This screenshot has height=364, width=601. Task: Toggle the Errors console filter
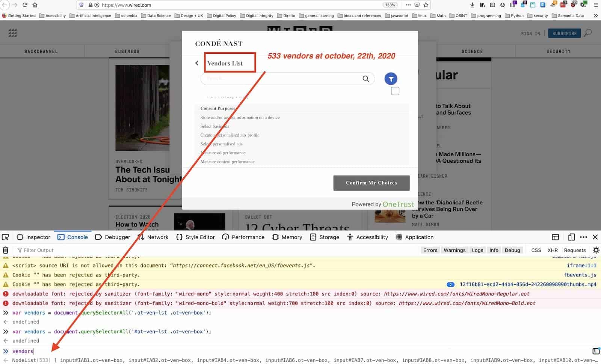[x=430, y=250]
